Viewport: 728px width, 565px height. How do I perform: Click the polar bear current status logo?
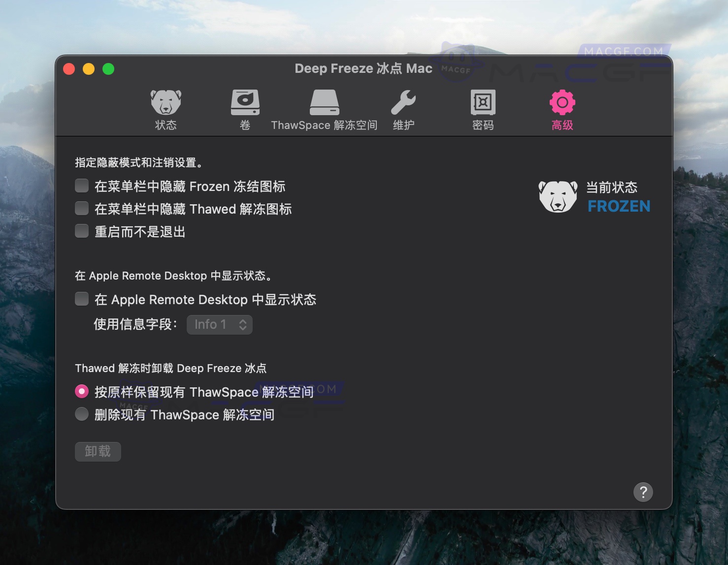point(559,195)
